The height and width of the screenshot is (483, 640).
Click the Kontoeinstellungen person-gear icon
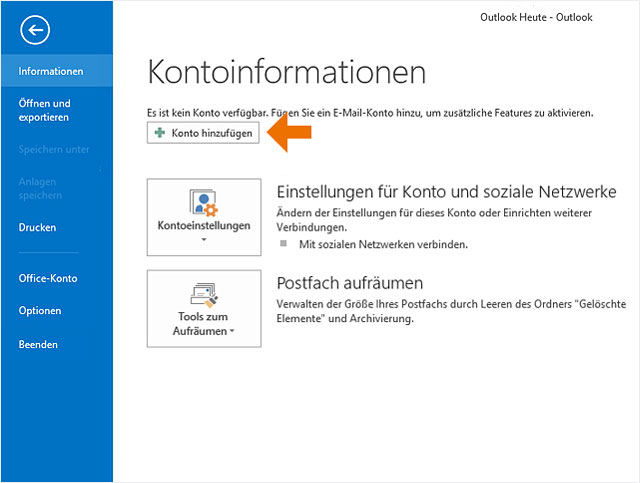[x=204, y=202]
